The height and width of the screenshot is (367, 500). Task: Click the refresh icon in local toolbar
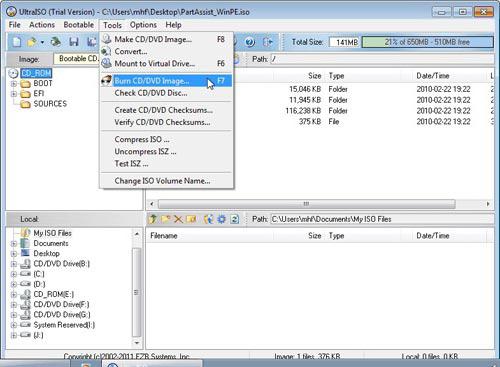(235, 219)
